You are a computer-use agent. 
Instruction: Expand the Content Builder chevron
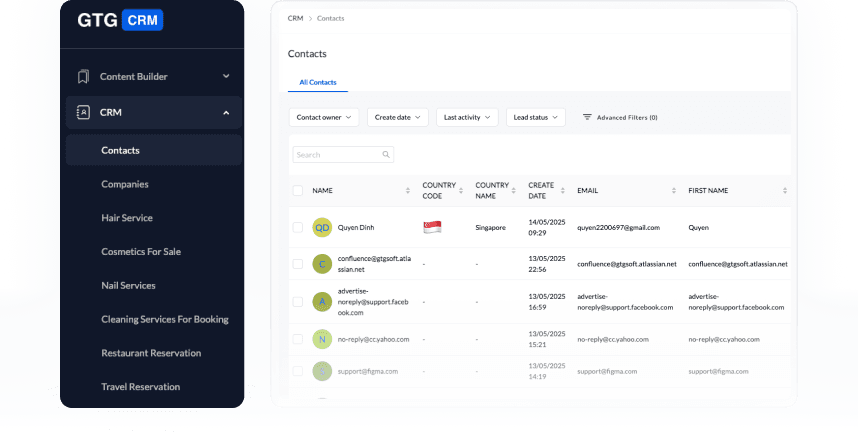point(226,76)
